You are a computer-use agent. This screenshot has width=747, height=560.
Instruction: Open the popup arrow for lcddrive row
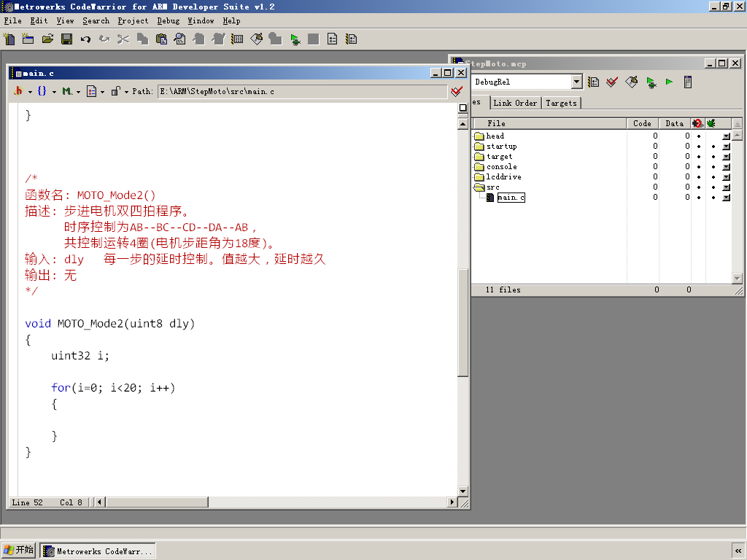point(726,176)
